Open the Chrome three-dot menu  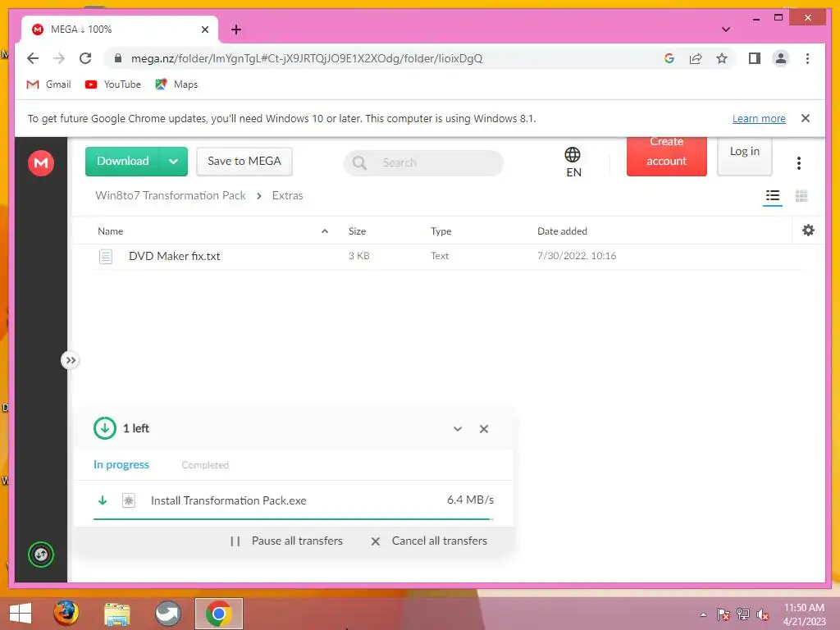point(807,58)
